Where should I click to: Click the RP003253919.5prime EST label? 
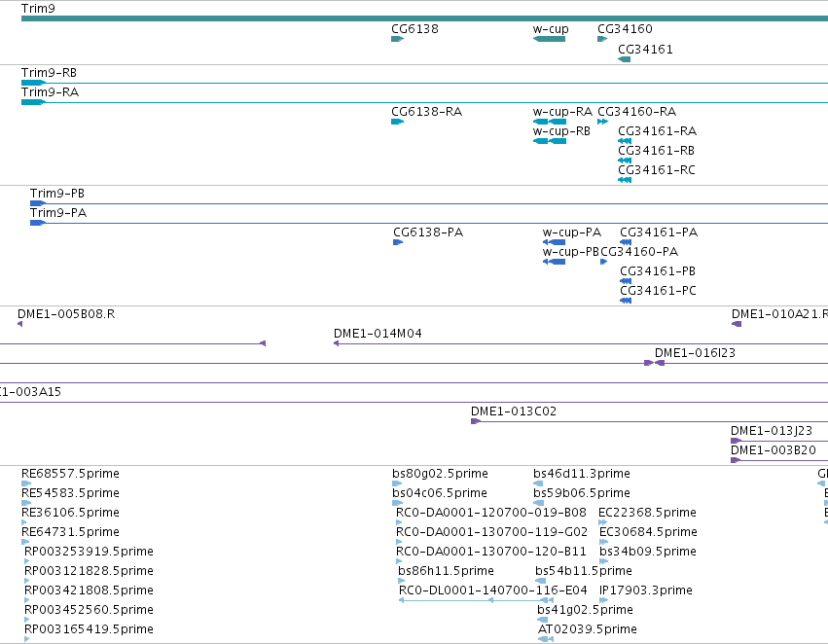click(x=89, y=551)
